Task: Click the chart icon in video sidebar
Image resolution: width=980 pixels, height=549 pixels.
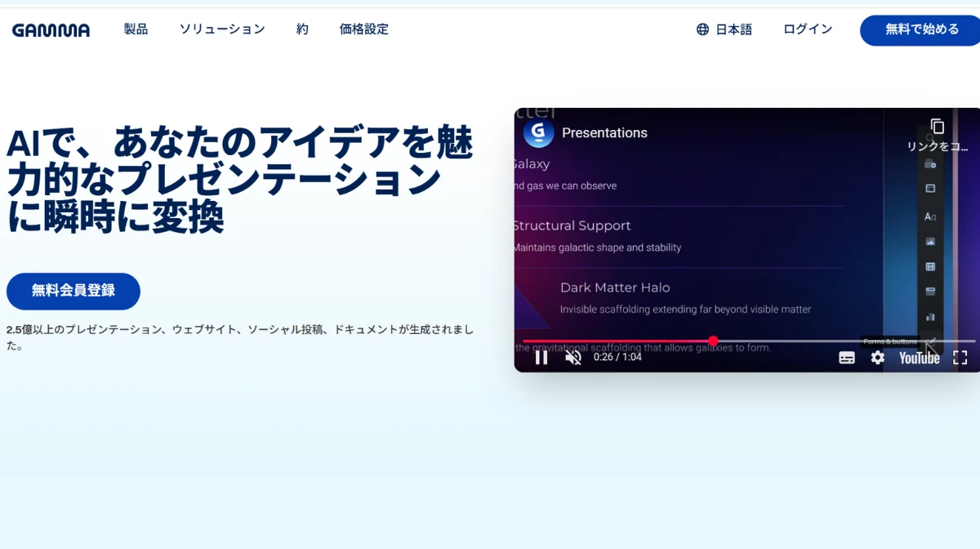Action: pos(930,317)
